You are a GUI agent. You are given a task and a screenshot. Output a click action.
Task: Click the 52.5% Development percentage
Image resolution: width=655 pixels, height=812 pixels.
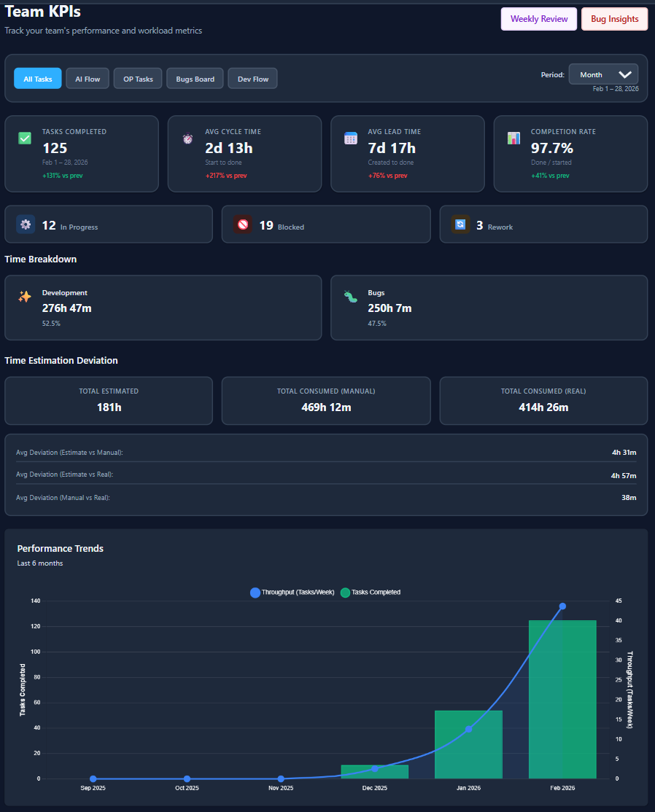(51, 323)
